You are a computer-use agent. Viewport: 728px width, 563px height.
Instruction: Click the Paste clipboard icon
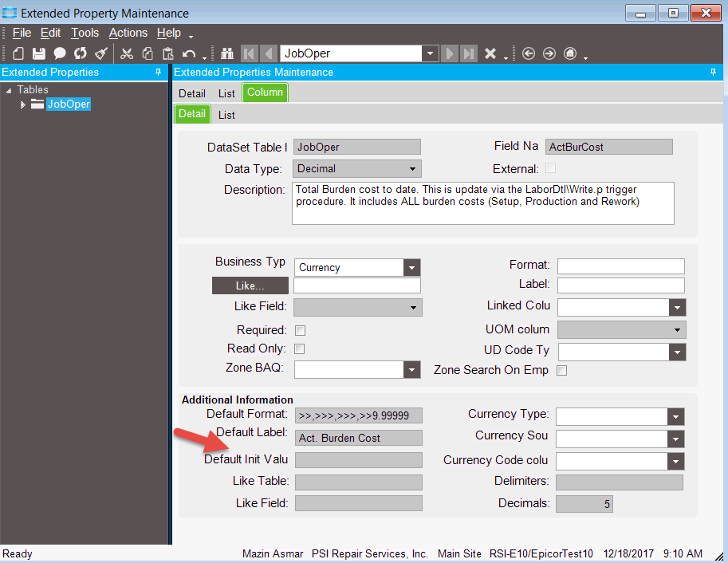[x=168, y=53]
